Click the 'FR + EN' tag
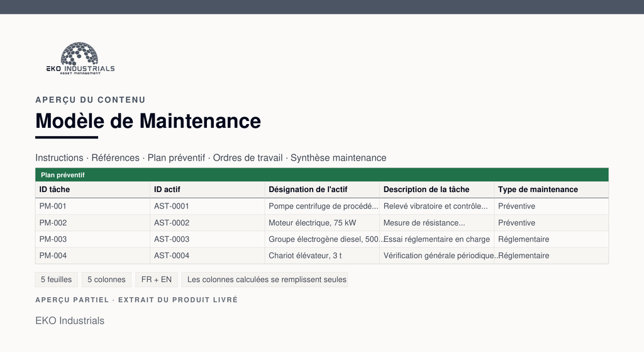The height and width of the screenshot is (352, 644). pos(157,280)
